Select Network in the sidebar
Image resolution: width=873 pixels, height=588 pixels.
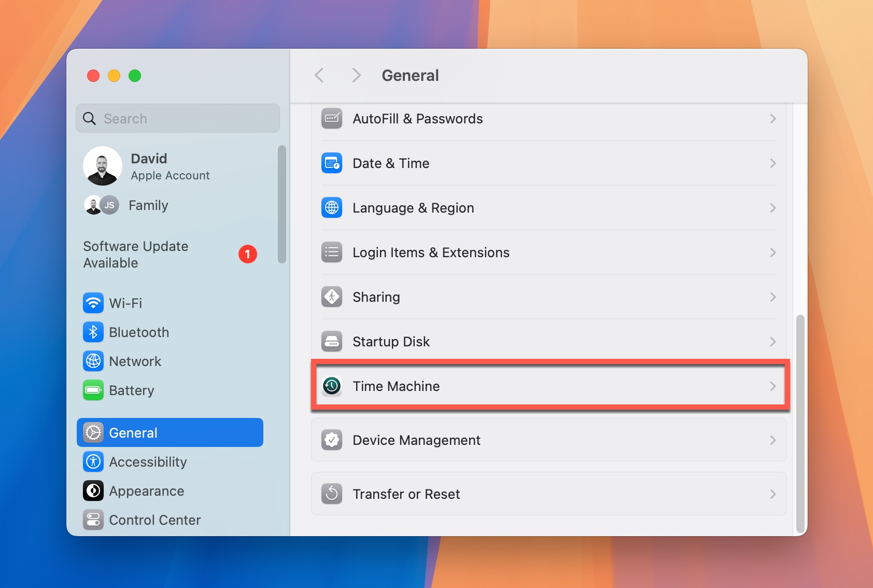coord(170,361)
